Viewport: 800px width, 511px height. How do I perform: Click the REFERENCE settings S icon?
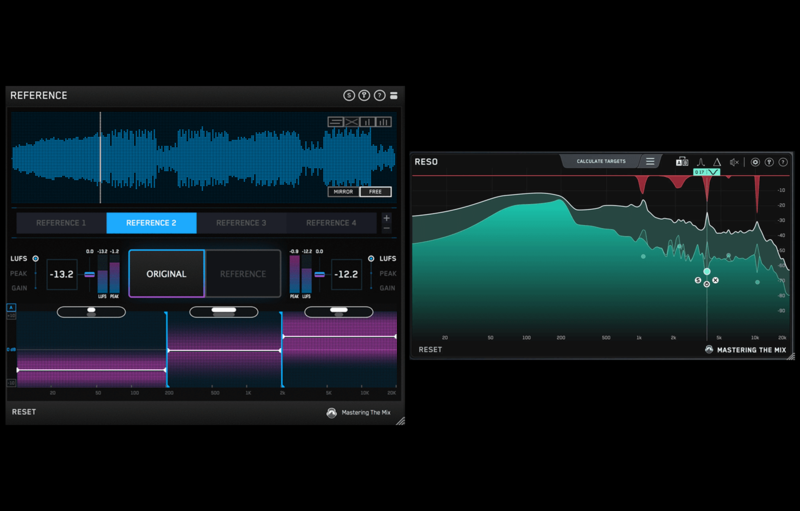coord(349,95)
